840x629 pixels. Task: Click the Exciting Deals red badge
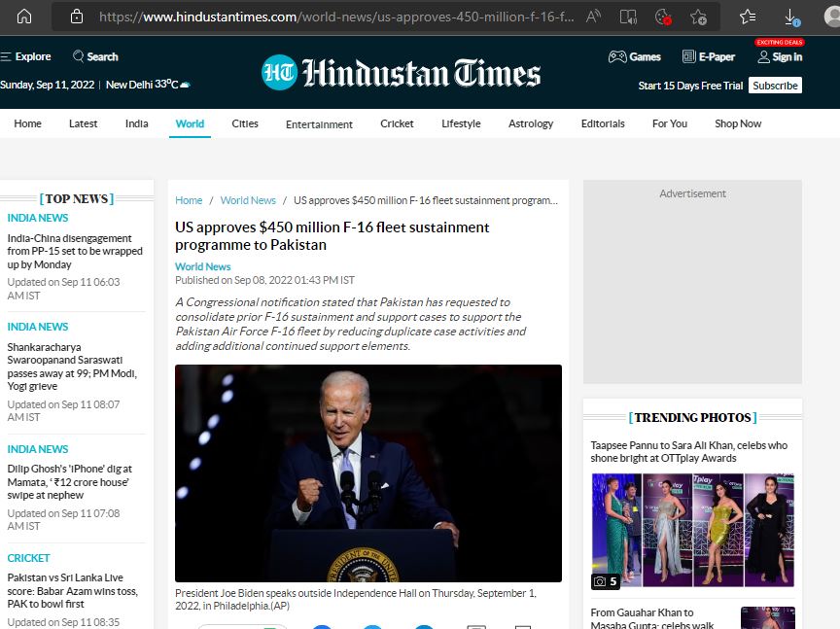(x=780, y=43)
